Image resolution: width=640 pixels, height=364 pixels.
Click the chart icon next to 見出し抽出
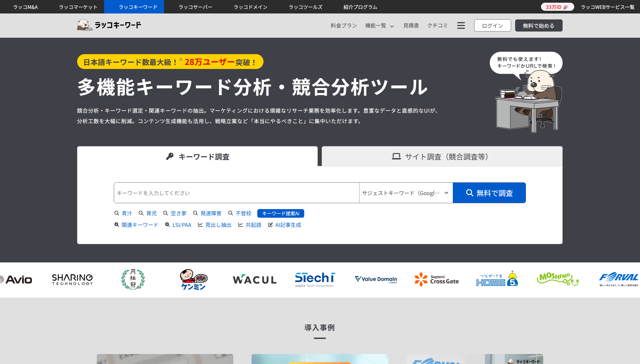point(200,225)
